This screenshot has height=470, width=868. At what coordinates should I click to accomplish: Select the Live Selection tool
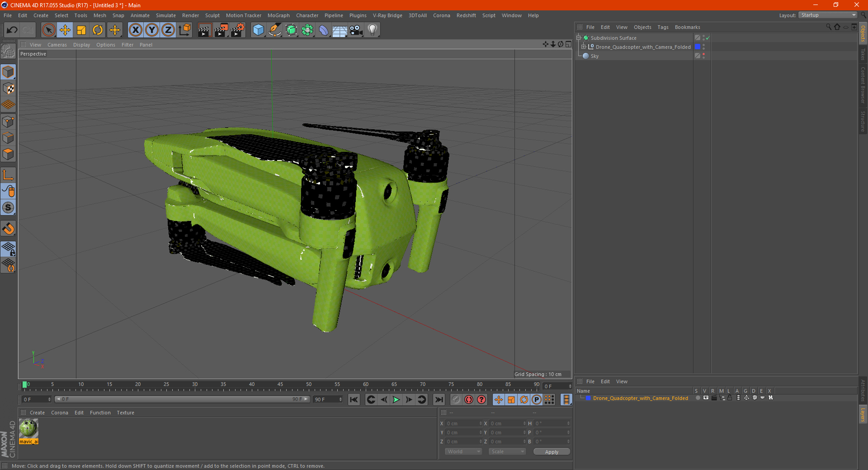pyautogui.click(x=48, y=30)
